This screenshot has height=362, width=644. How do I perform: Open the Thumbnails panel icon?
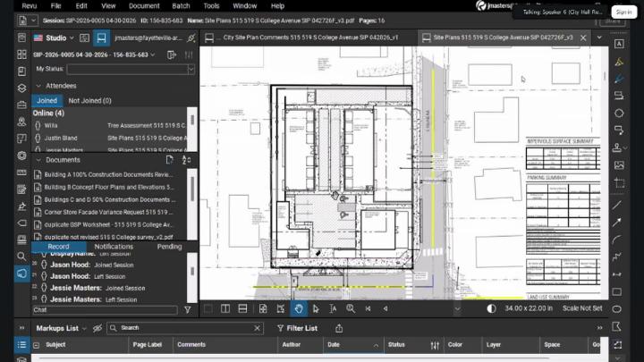click(21, 55)
